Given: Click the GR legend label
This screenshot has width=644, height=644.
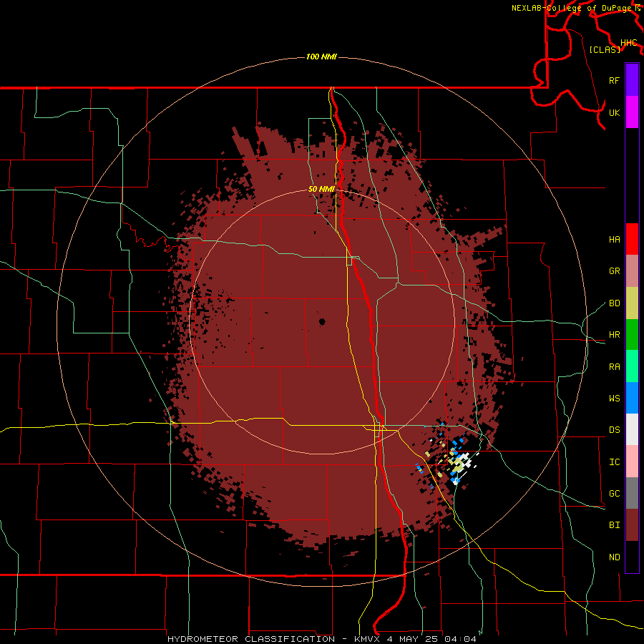Looking at the screenshot, I should pos(614,271).
